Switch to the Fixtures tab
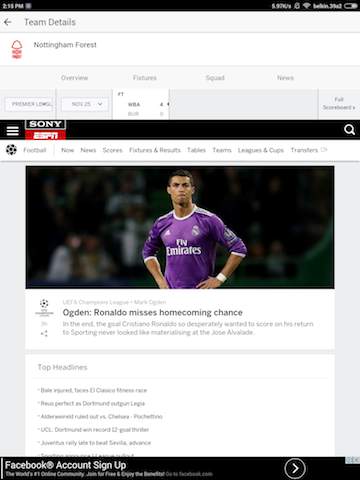Screen dimensions: 360x480 pos(145,78)
